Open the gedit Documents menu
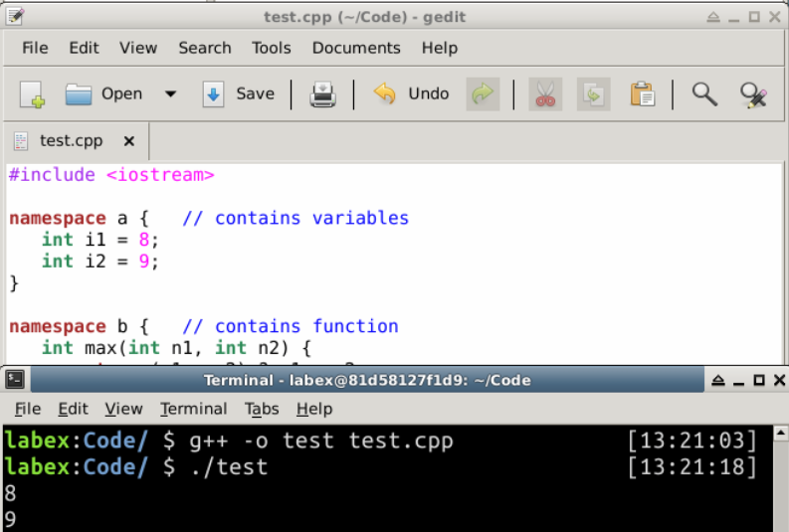The width and height of the screenshot is (789, 532). point(355,48)
